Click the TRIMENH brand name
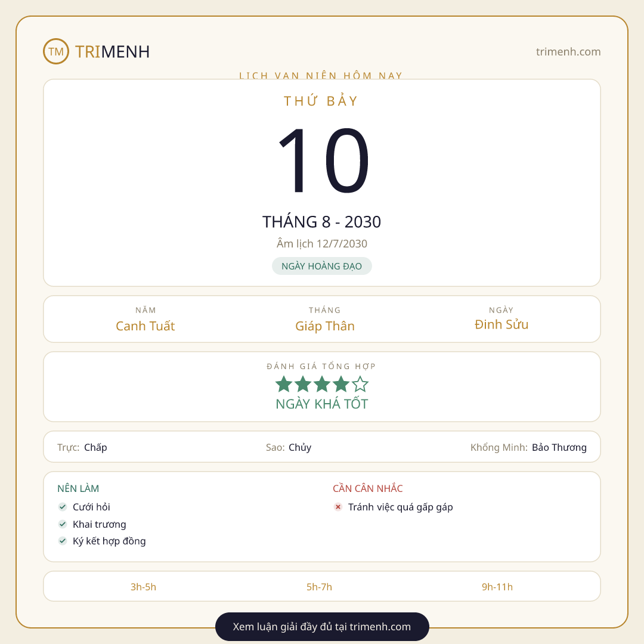 tap(112, 52)
